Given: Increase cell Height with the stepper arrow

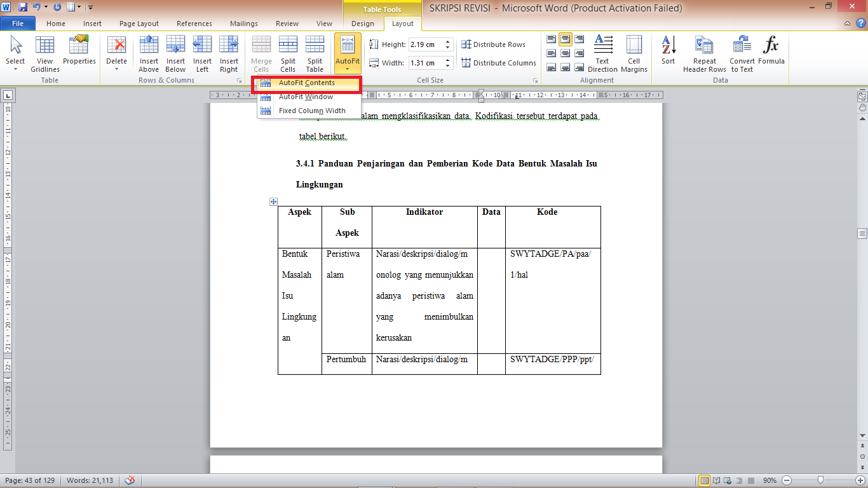Looking at the screenshot, I should 448,41.
